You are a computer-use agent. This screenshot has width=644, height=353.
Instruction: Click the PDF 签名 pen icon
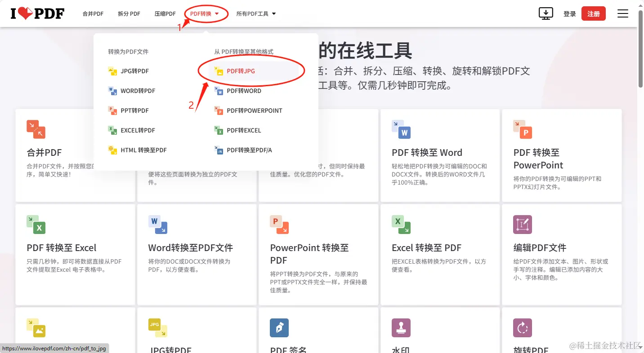(x=279, y=328)
